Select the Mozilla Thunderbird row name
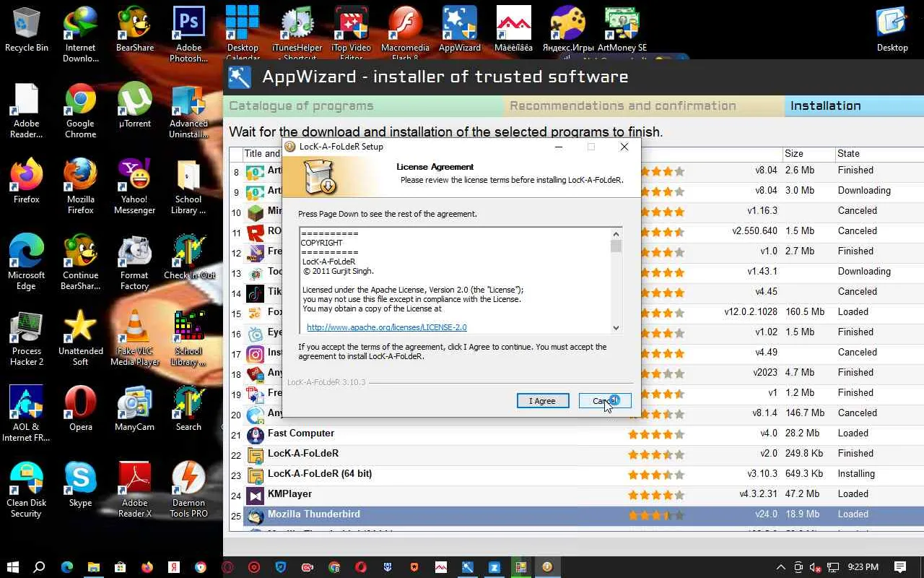This screenshot has height=578, width=924. (314, 514)
